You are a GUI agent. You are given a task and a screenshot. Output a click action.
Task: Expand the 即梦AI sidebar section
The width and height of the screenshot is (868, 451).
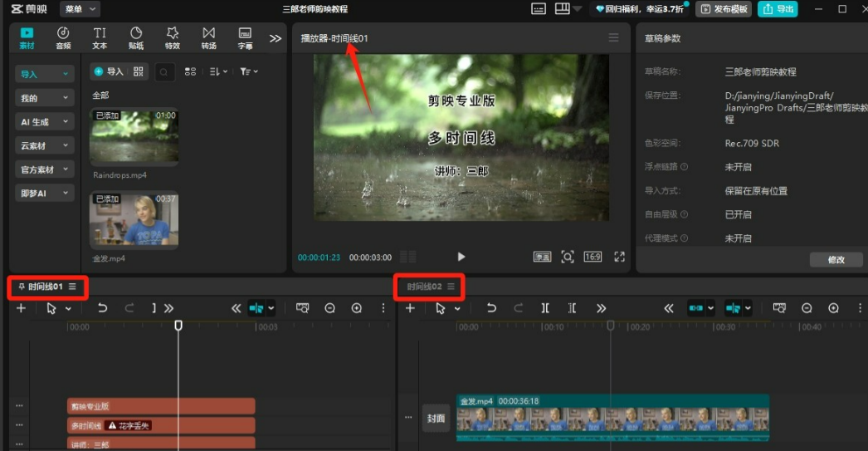44,194
